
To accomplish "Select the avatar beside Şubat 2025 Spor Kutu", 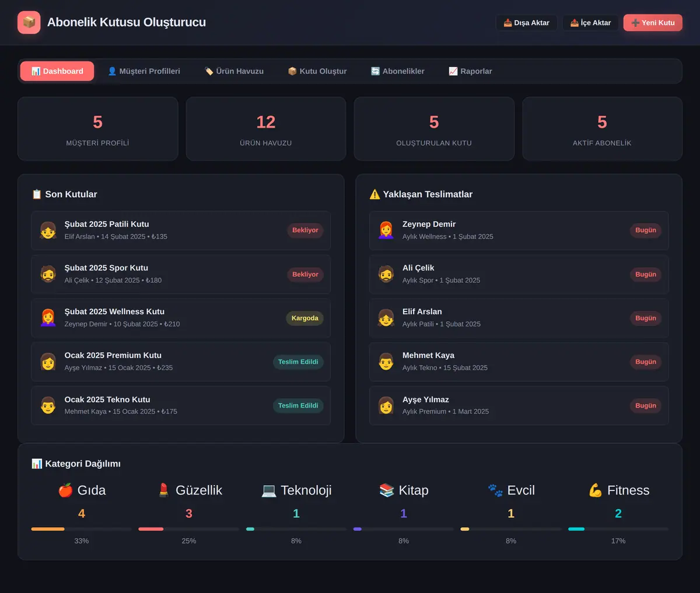I will tap(48, 274).
